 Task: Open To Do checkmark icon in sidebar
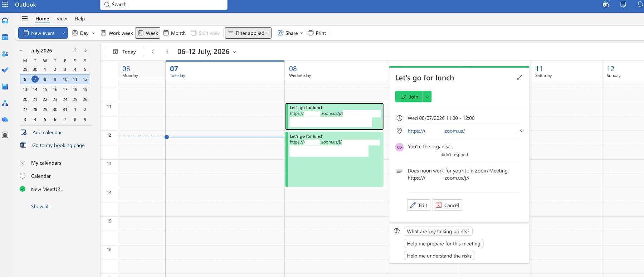coord(5,70)
